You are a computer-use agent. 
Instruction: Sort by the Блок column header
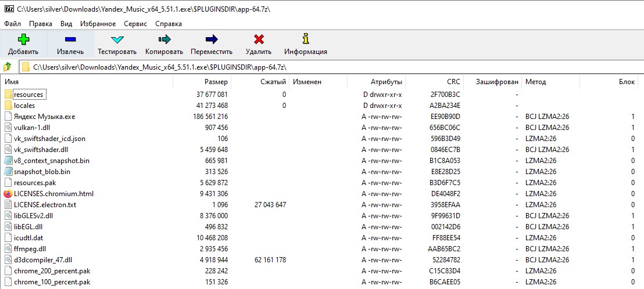(609, 82)
